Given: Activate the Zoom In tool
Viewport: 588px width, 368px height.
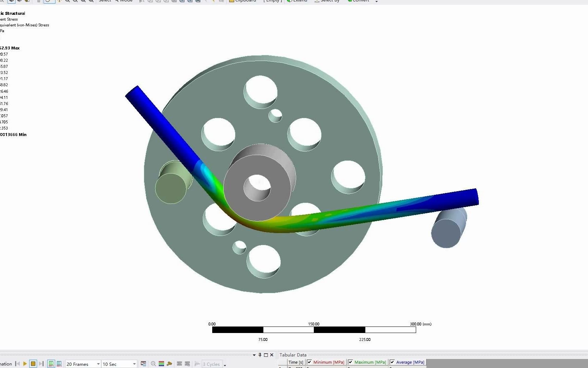Looking at the screenshot, I should pos(67,1).
